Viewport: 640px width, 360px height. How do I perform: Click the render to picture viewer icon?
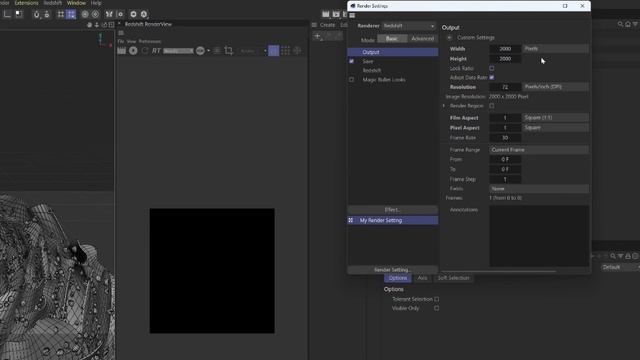[336, 14]
